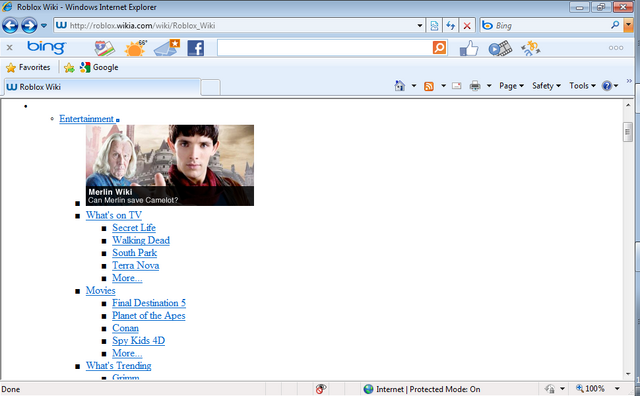Open search provider dropdown arrow
Image resolution: width=640 pixels, height=396 pixels.
629,25
